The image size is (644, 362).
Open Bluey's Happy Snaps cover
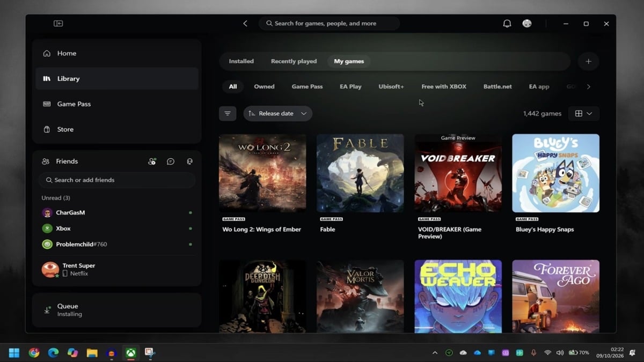click(555, 173)
